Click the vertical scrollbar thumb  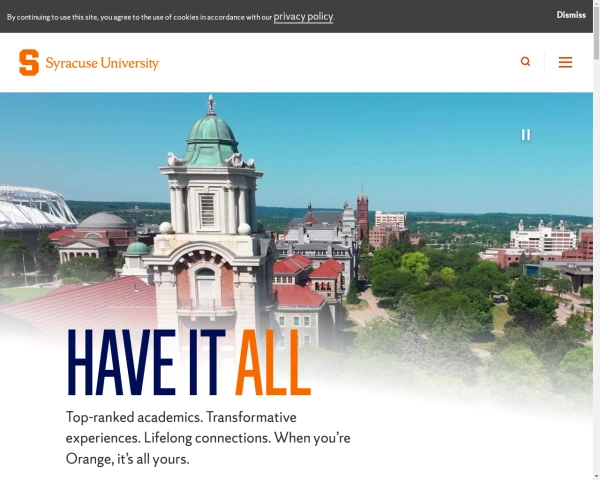pyautogui.click(x=596, y=33)
